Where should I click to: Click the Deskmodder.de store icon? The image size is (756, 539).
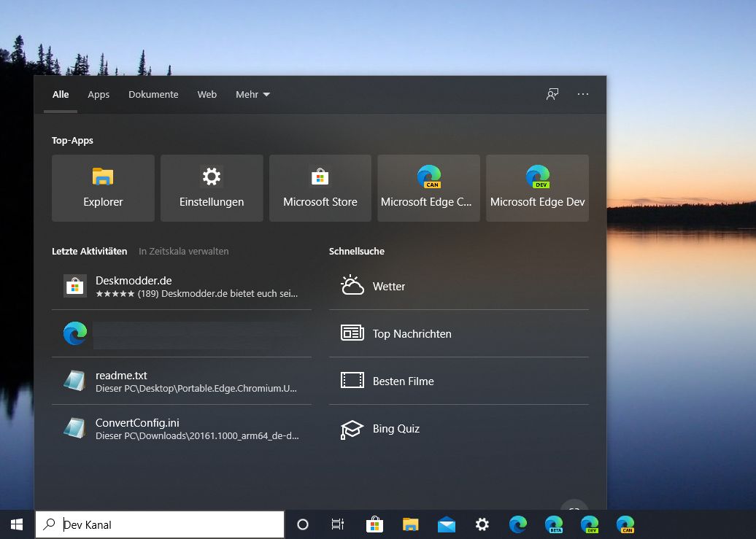click(75, 287)
